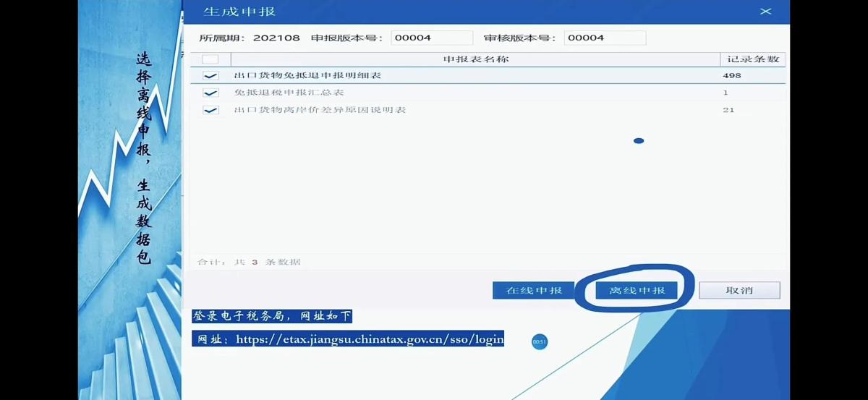
Task: Choose the 离线申报 button
Action: pyautogui.click(x=637, y=291)
